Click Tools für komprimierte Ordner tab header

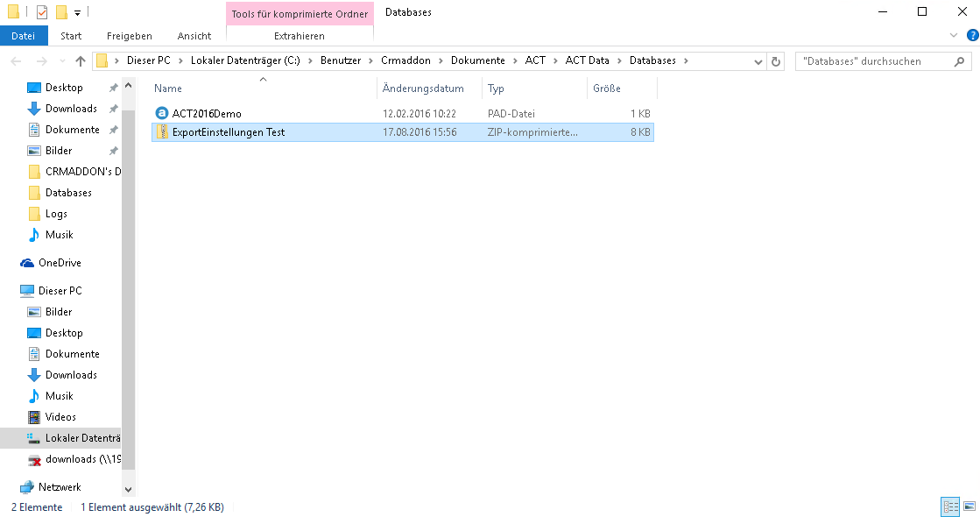point(300,14)
